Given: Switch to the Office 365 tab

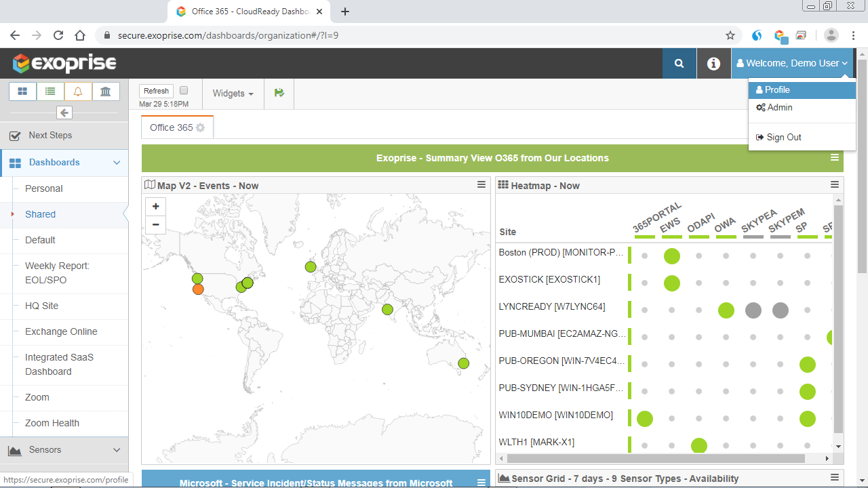Looking at the screenshot, I should click(x=177, y=127).
